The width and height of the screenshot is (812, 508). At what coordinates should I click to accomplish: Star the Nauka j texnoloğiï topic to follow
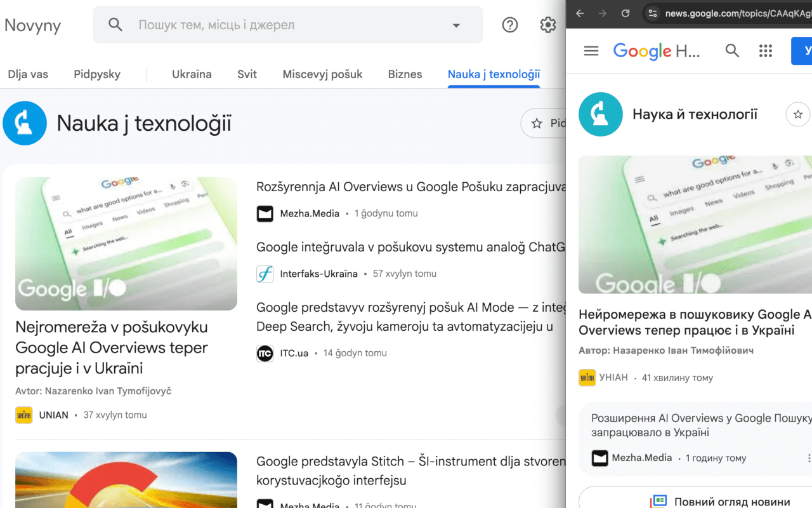tap(538, 123)
